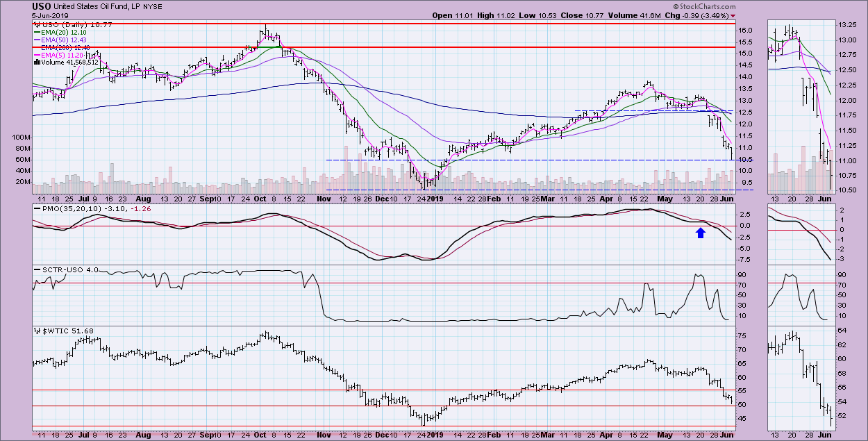The width and height of the screenshot is (868, 441).
Task: Select the green EMA(20) legend line swatch
Action: click(37, 32)
